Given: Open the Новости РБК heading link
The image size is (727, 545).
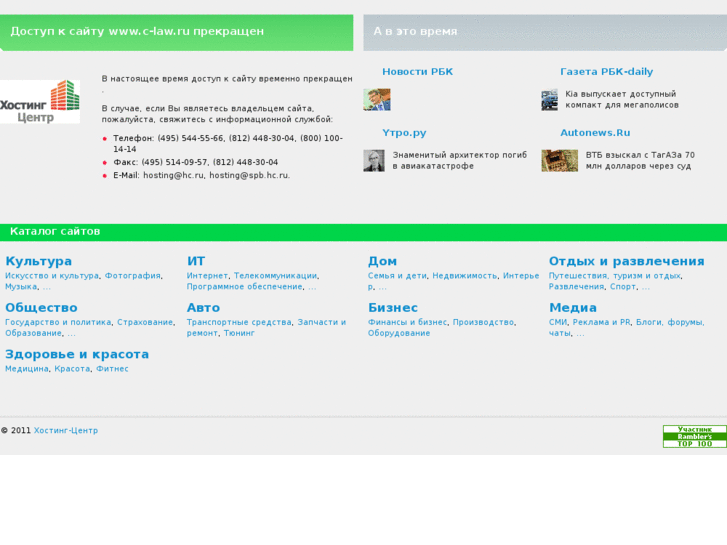Looking at the screenshot, I should point(417,71).
